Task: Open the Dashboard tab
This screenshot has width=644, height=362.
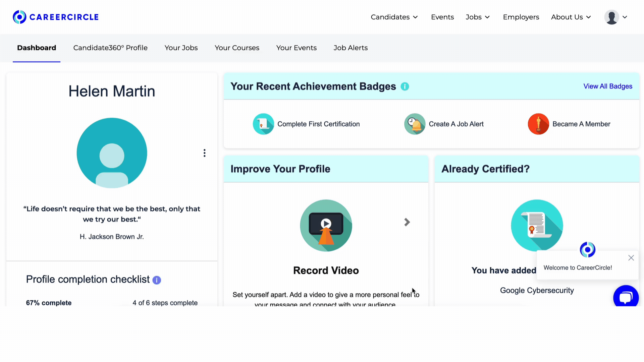Action: pos(37,48)
